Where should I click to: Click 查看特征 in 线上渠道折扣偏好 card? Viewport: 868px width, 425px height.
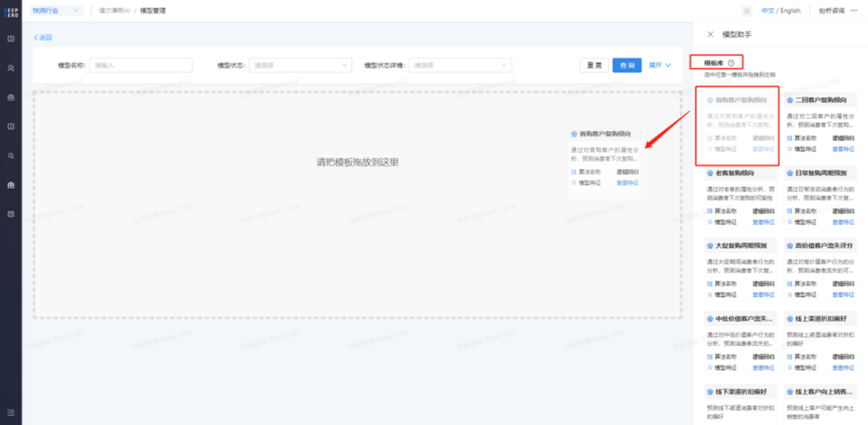point(843,367)
